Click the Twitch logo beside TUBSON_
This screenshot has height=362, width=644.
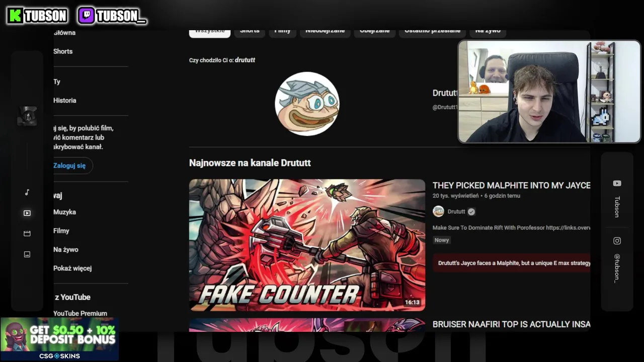pyautogui.click(x=86, y=16)
